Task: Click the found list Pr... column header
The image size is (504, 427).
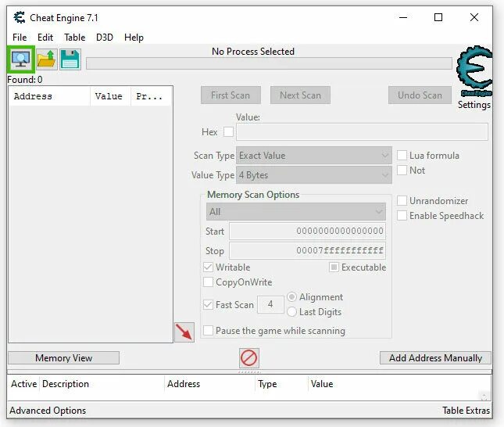Action: pos(152,96)
